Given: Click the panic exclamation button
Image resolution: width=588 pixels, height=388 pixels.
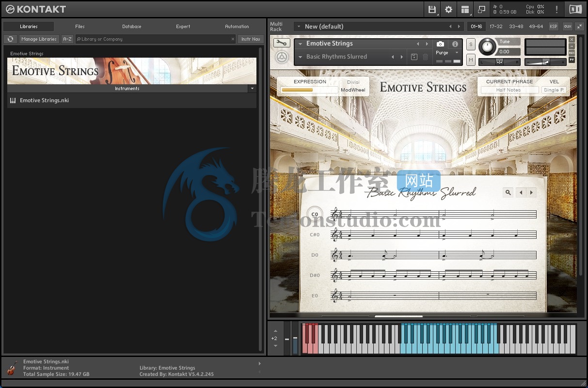Looking at the screenshot, I should pyautogui.click(x=556, y=9).
